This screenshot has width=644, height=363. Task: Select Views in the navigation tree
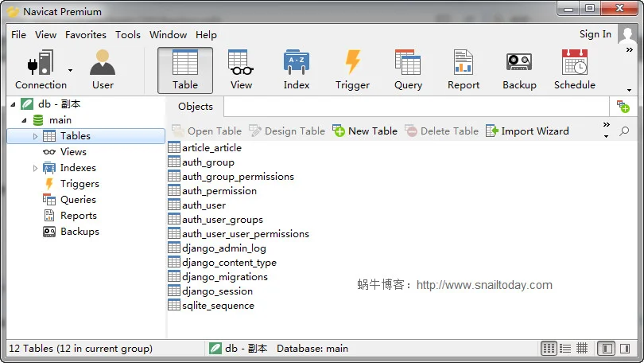[x=73, y=152]
